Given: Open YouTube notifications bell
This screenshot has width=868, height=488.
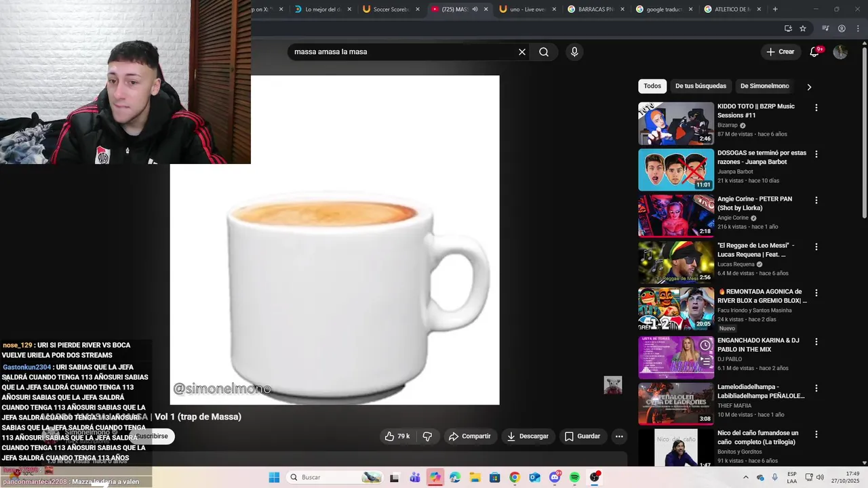Looking at the screenshot, I should 814,52.
